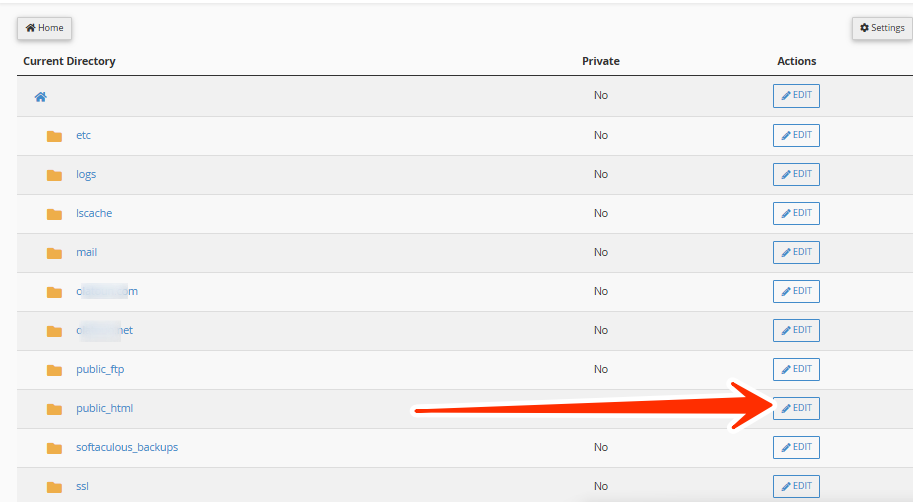Open the public_ftp folder link
Image resolution: width=913 pixels, height=502 pixels.
click(x=100, y=369)
